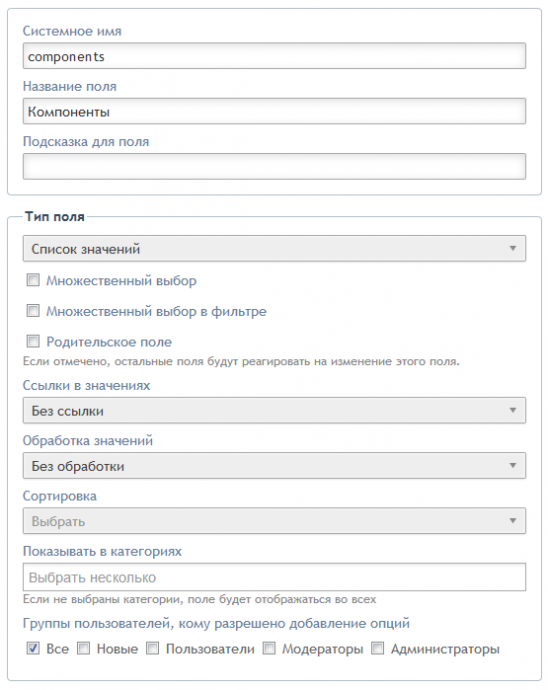
Task: Expand the Ссылки в значениях dropdown
Action: tap(274, 411)
